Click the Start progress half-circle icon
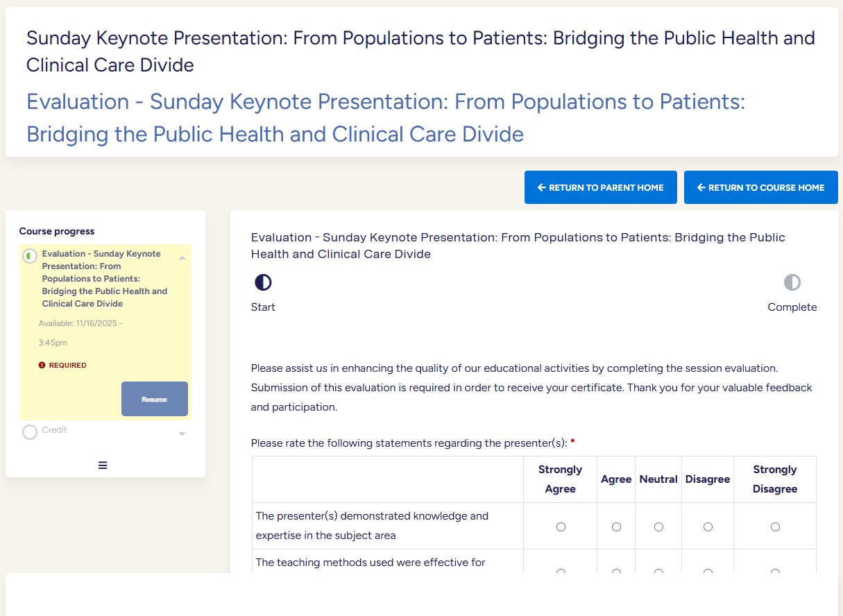The image size is (843, 616). click(263, 282)
